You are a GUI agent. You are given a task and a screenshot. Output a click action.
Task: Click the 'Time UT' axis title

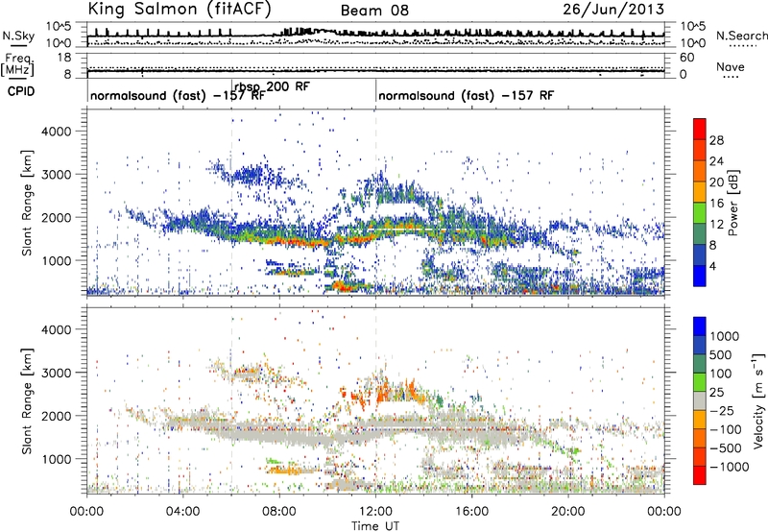[x=375, y=526]
